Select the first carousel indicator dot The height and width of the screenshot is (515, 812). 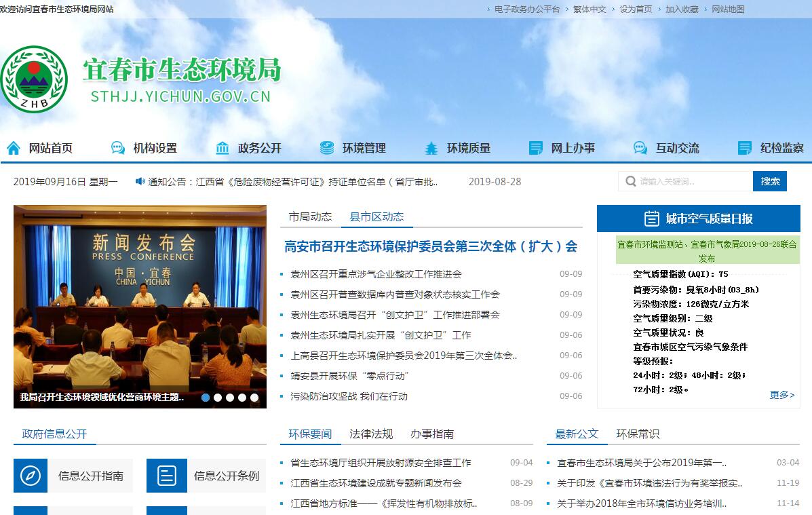206,398
